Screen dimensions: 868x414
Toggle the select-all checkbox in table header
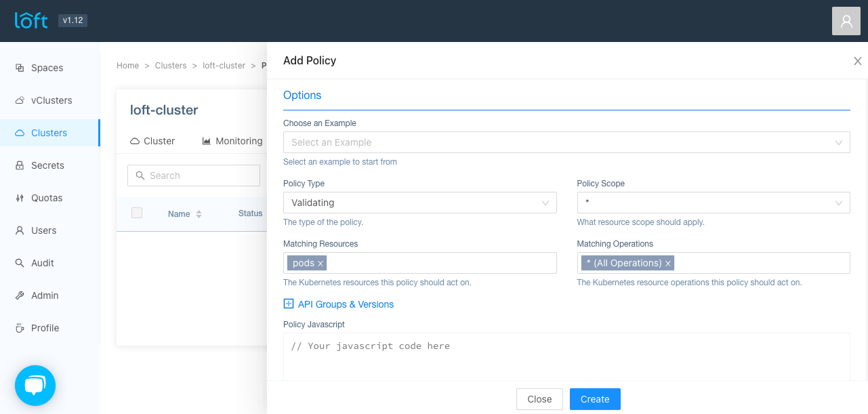point(137,213)
